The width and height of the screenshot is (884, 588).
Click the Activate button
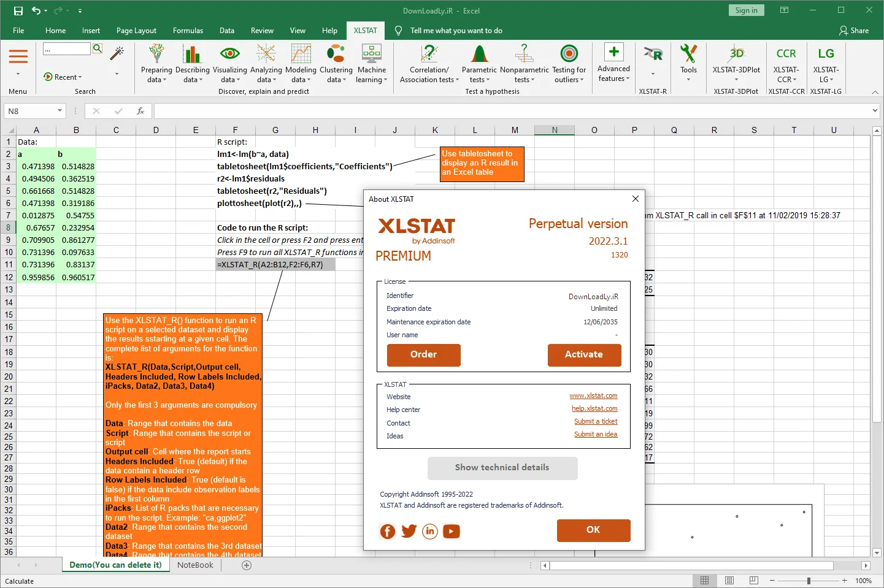584,354
